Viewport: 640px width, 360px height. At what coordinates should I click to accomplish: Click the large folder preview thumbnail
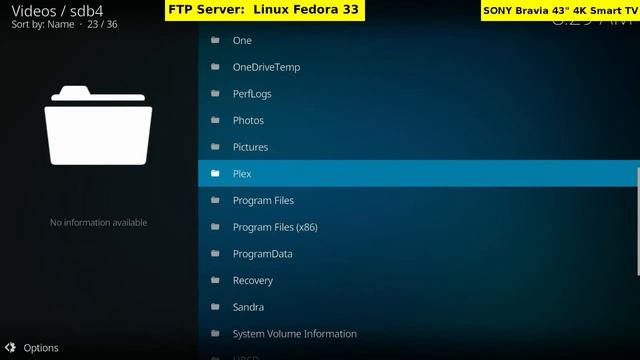click(x=98, y=125)
